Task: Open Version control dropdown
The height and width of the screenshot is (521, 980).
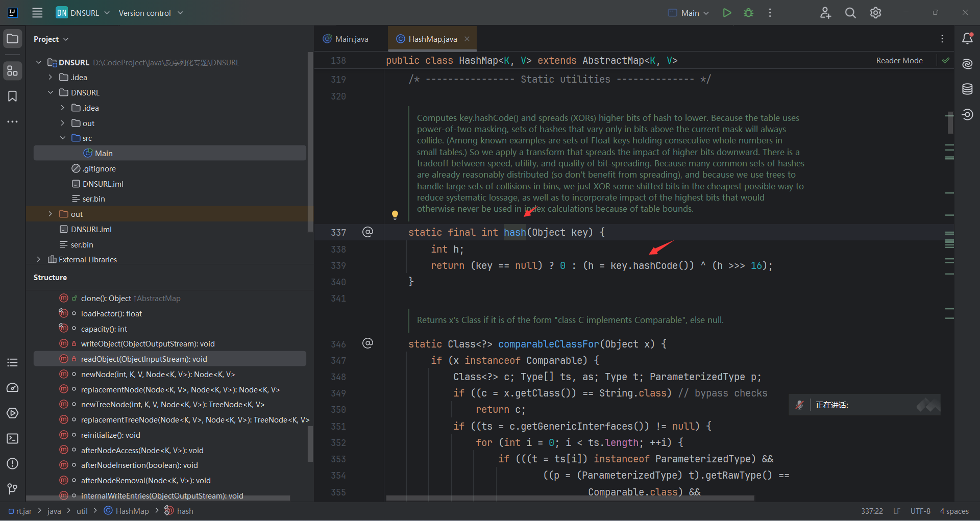Action: (x=151, y=13)
